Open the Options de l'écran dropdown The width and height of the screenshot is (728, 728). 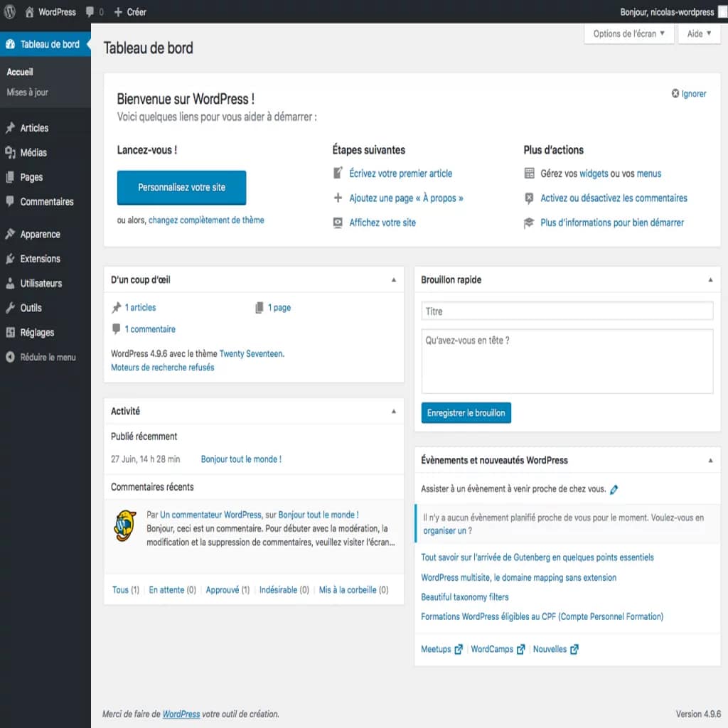coord(628,33)
